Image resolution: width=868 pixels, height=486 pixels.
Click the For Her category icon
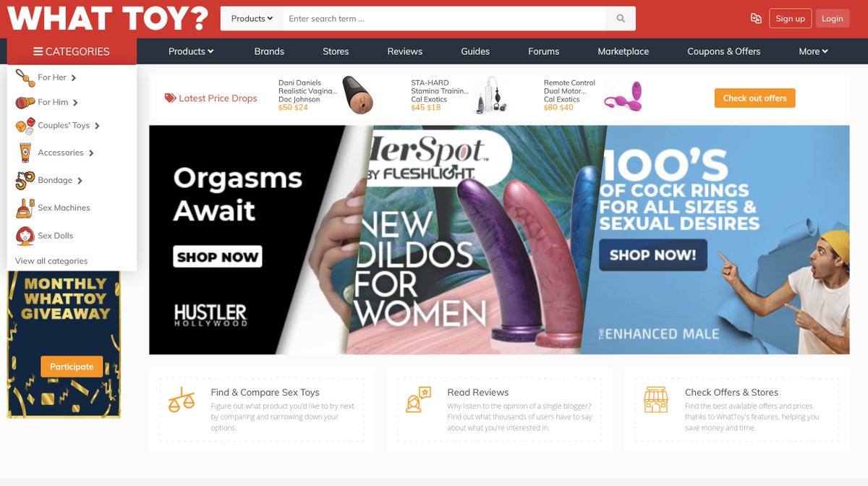pyautogui.click(x=25, y=77)
